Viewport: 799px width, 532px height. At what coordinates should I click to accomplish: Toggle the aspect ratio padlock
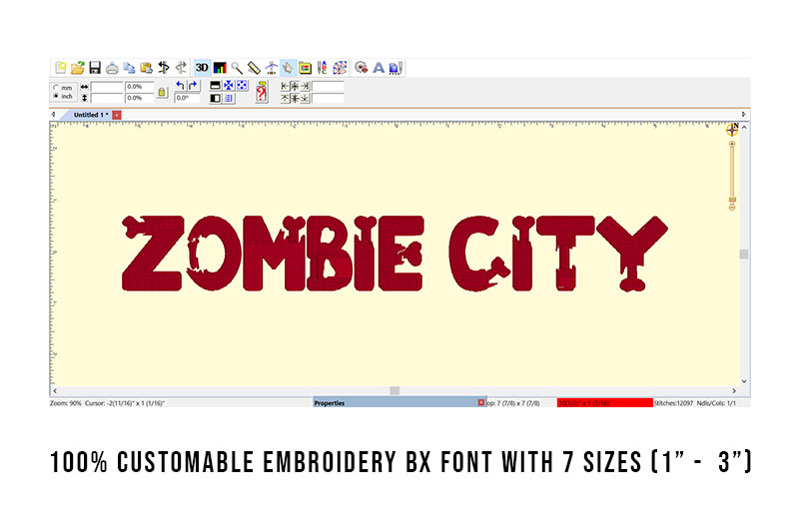[x=162, y=93]
